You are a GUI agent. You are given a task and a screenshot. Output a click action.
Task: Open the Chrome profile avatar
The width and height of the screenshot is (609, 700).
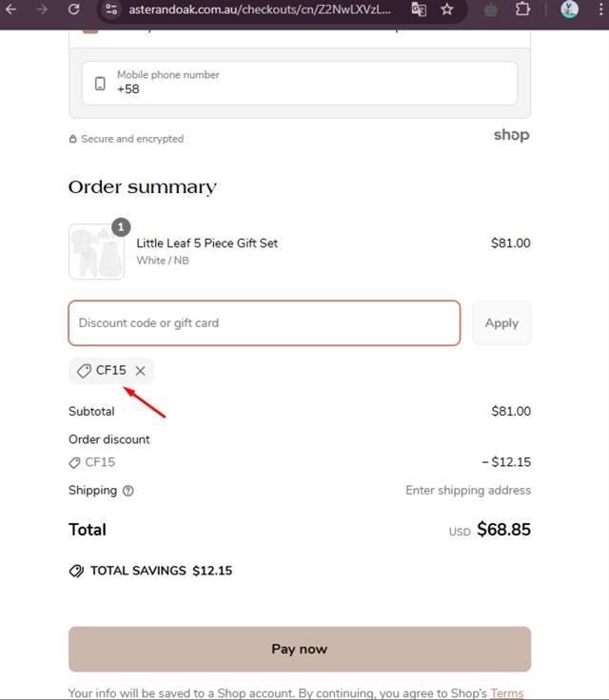pyautogui.click(x=570, y=10)
